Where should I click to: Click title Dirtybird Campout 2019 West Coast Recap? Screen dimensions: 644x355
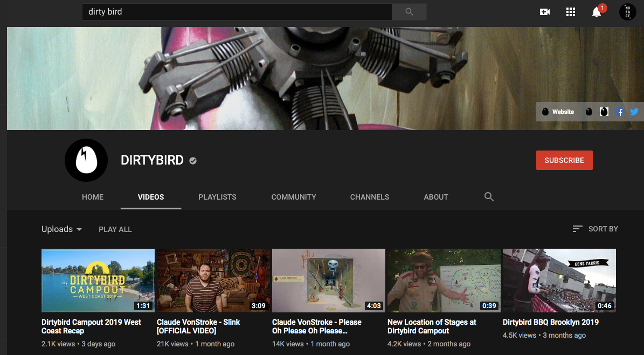[x=91, y=326]
